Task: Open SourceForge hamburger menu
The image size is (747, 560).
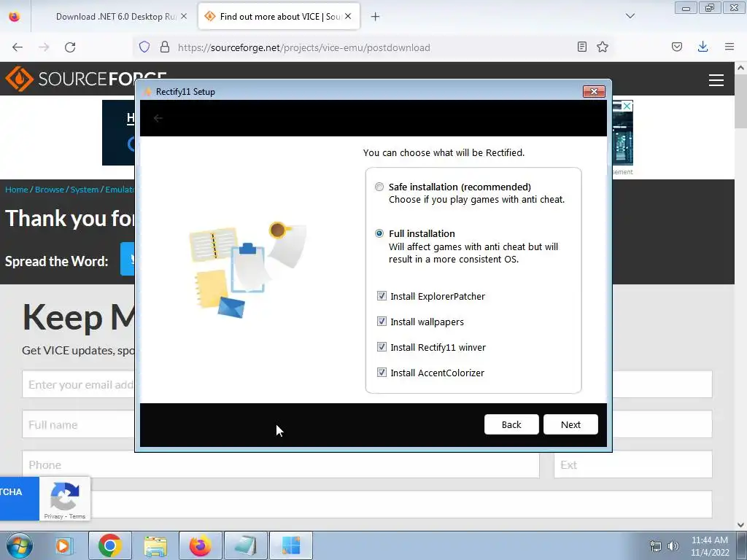Action: [x=716, y=80]
